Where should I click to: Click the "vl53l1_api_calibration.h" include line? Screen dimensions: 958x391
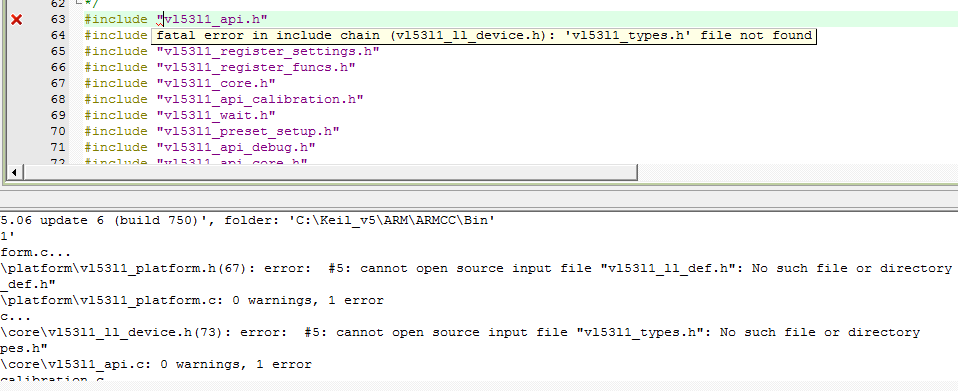pos(224,99)
